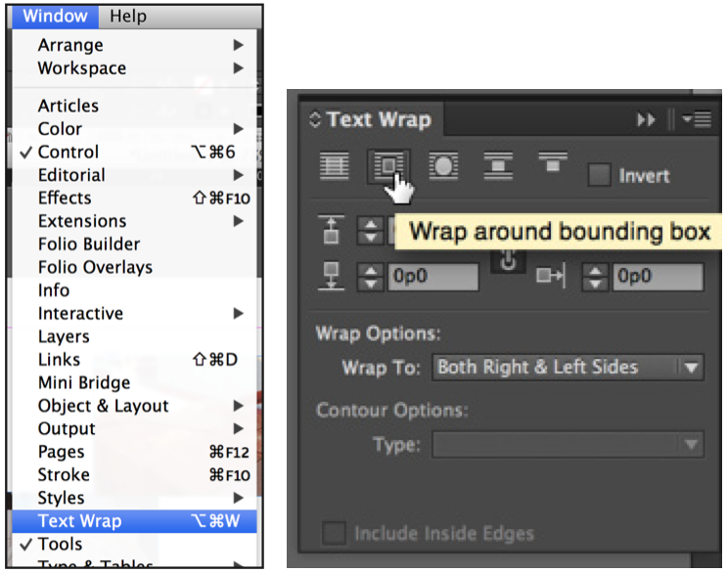Enable the Invert checkbox
The height and width of the screenshot is (573, 728).
point(599,176)
